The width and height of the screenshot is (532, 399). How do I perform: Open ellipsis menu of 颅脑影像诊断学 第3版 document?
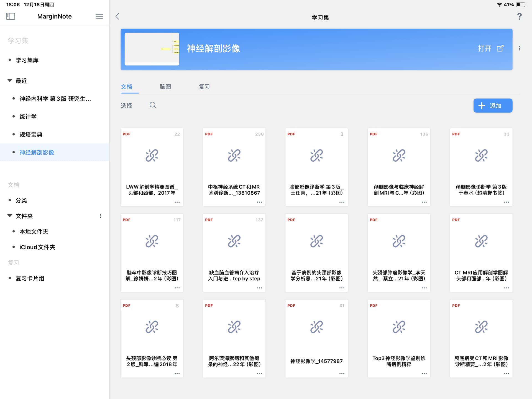(x=506, y=202)
